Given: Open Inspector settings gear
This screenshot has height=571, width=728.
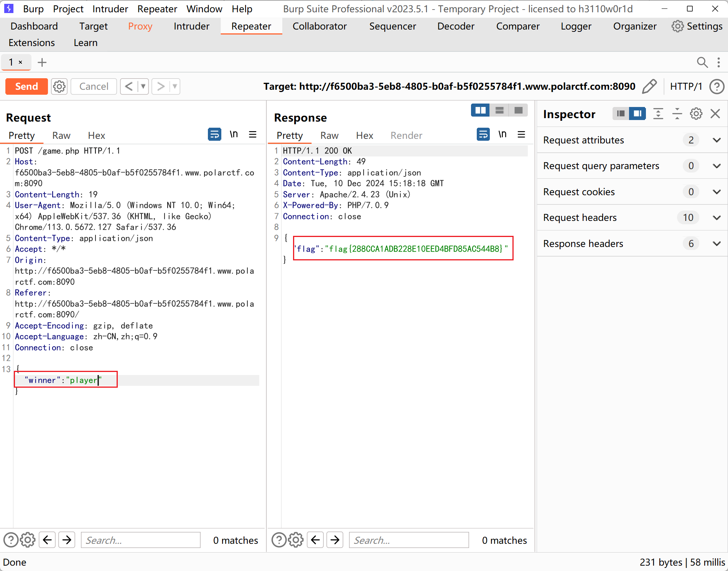Looking at the screenshot, I should coord(696,114).
